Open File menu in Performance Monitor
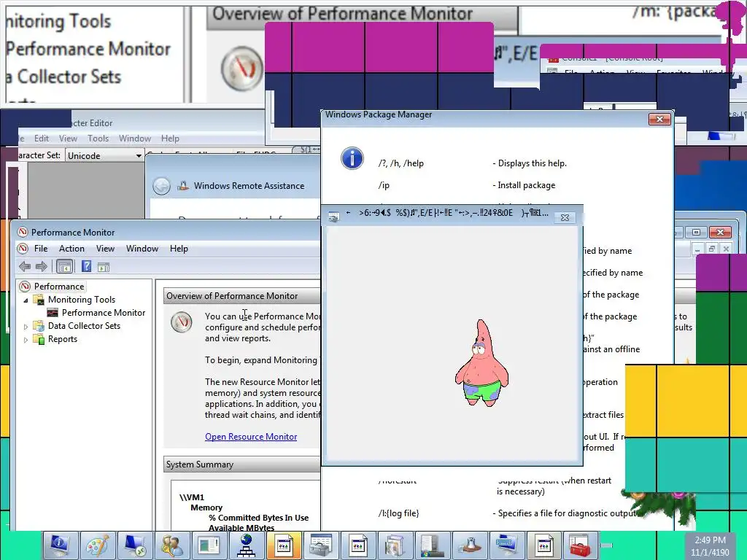Screen dimensions: 747x560 pyautogui.click(x=41, y=249)
